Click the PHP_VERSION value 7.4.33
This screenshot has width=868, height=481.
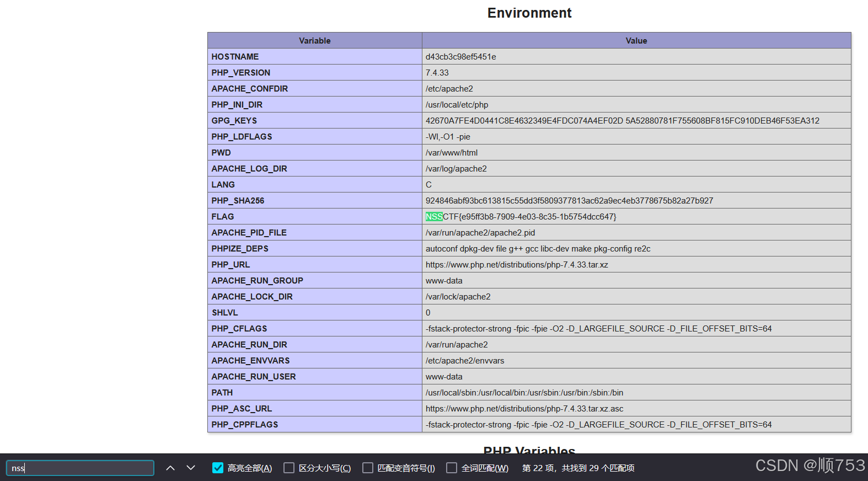click(x=437, y=73)
